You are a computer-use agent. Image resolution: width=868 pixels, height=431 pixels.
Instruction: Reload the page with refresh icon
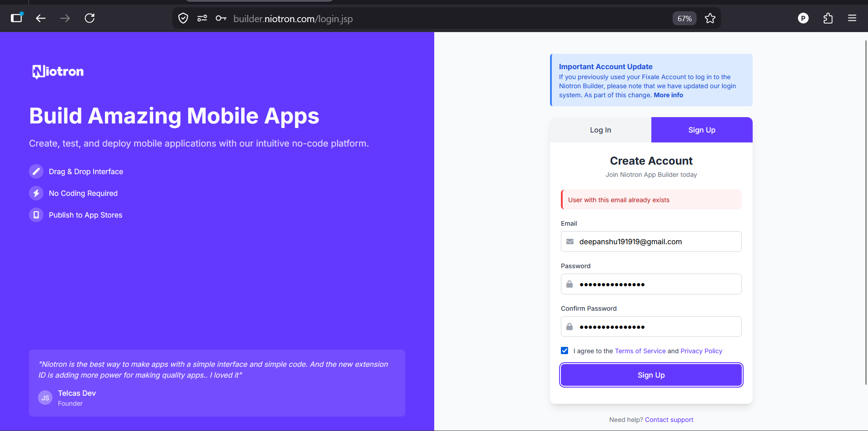(x=90, y=18)
